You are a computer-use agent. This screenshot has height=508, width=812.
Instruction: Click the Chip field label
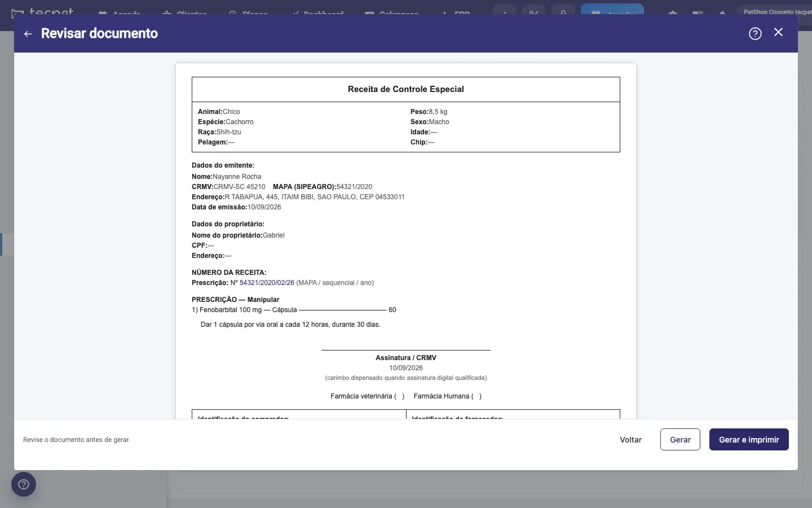419,142
